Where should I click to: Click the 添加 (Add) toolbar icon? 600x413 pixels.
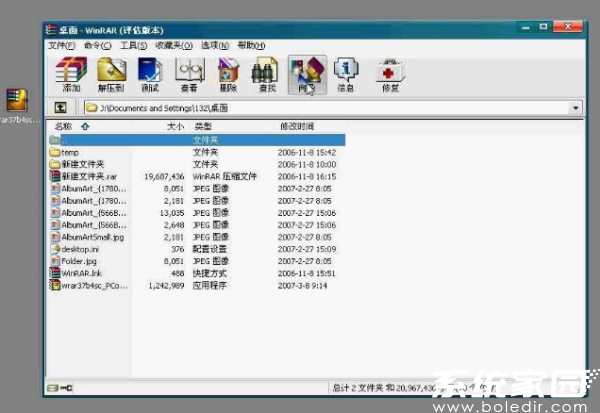tap(71, 75)
